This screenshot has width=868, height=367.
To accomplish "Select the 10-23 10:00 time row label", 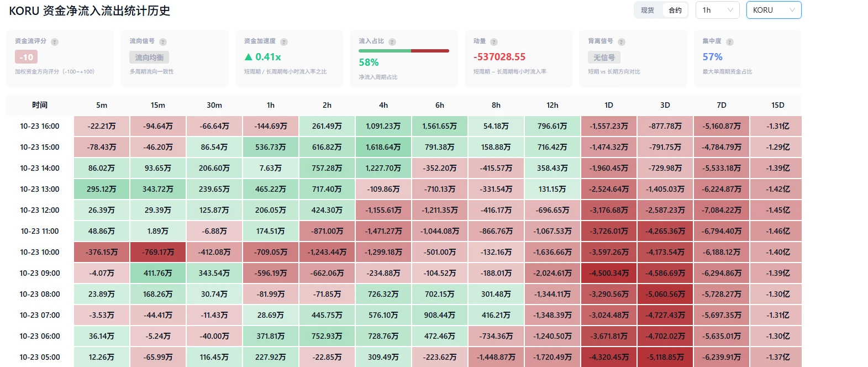I will 40,252.
